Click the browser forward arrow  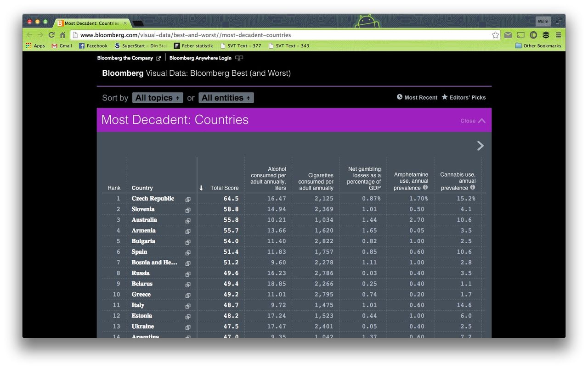pyautogui.click(x=40, y=35)
